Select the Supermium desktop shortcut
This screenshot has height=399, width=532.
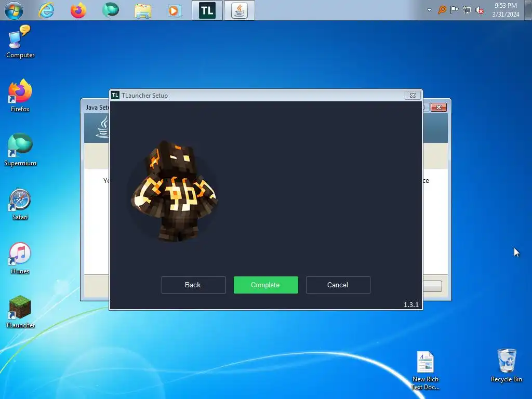coord(20,149)
